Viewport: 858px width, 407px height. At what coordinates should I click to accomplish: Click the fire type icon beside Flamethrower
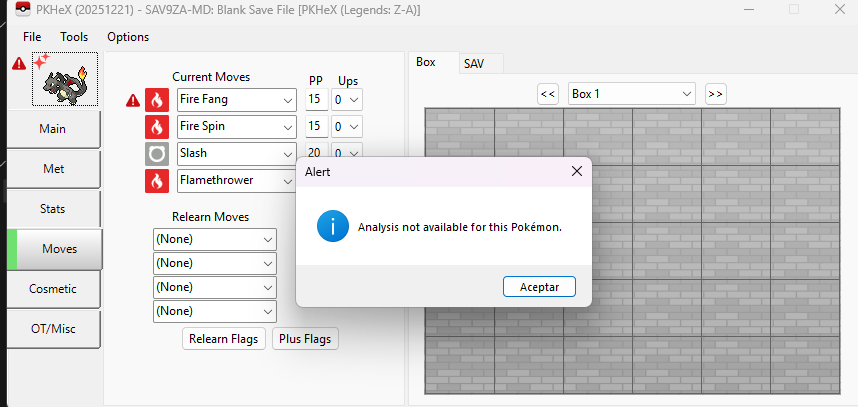pos(157,181)
